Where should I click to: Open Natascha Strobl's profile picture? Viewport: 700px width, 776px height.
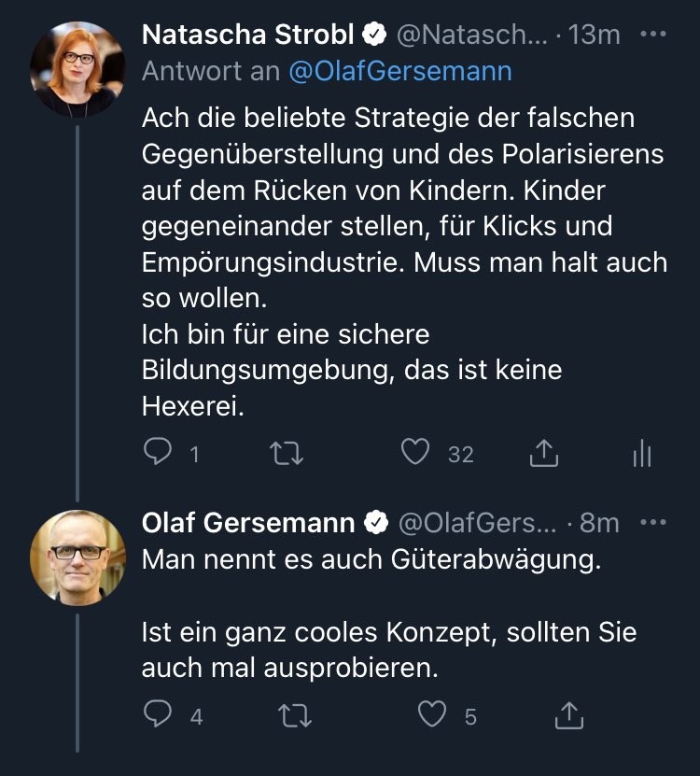[77, 69]
